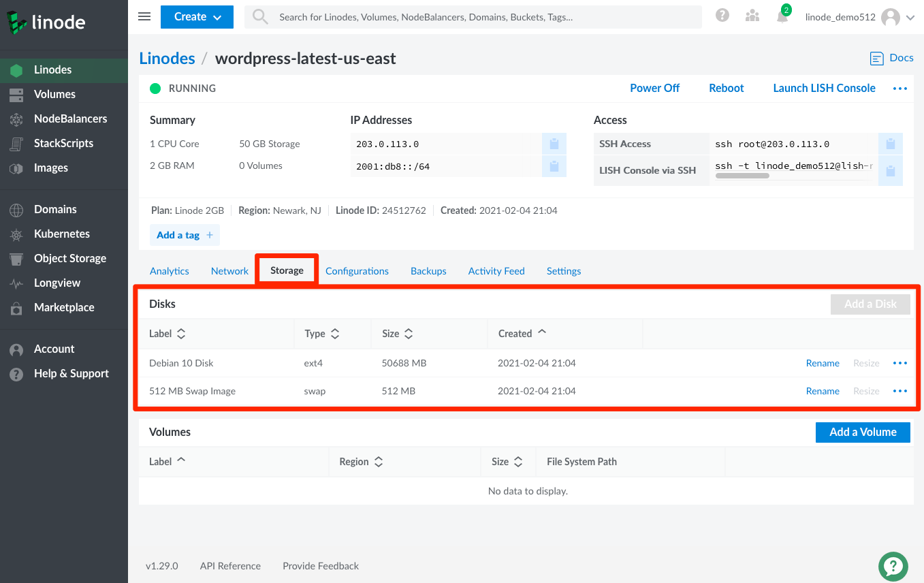Open the more options menu for Debian 10 Disk
The image size is (924, 583).
point(899,363)
